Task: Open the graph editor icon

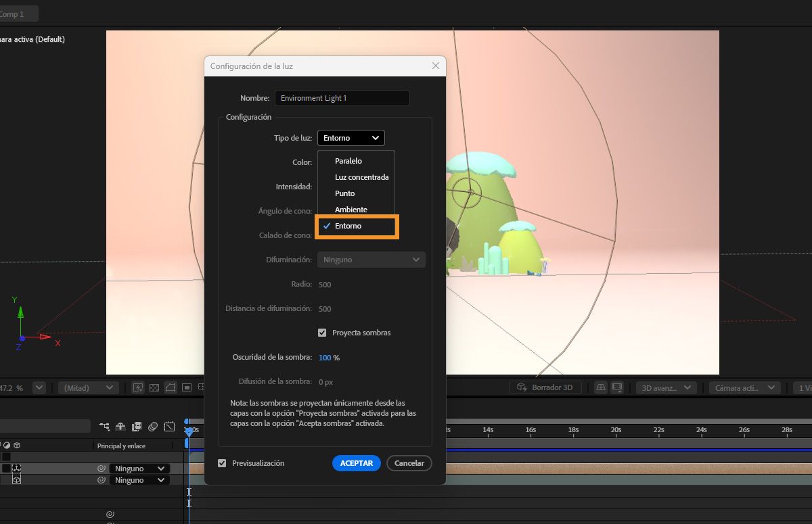Action: (x=169, y=427)
